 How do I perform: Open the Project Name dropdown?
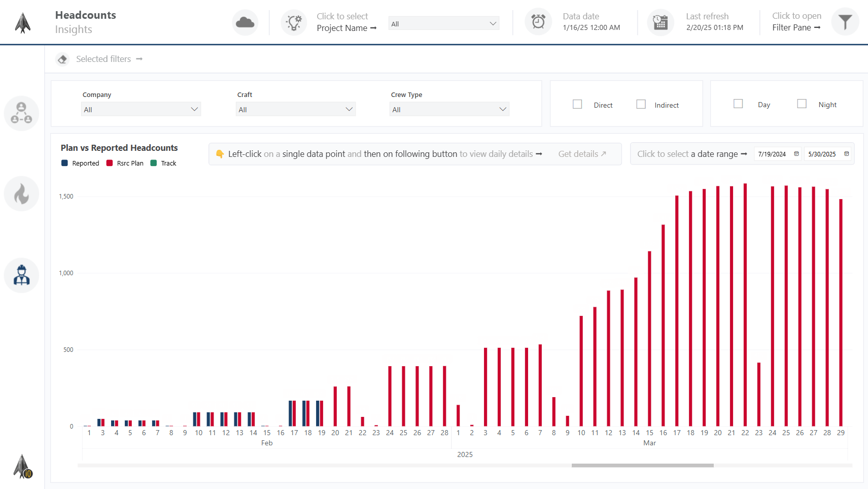click(x=444, y=23)
